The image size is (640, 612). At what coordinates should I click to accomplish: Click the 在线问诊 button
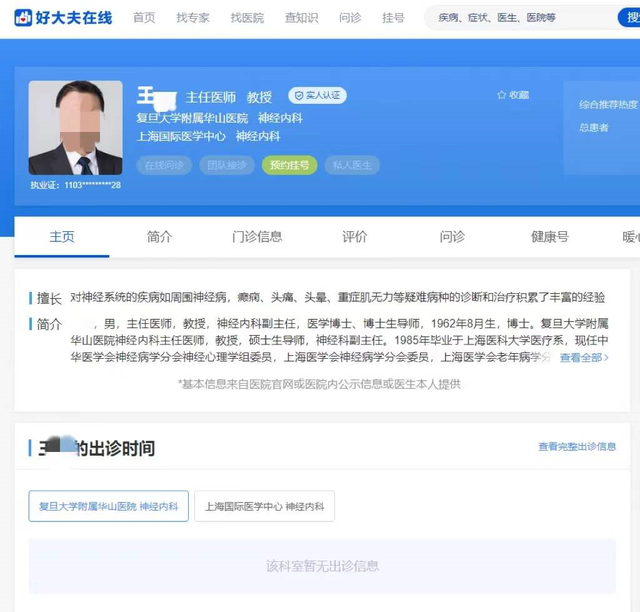coord(164,165)
